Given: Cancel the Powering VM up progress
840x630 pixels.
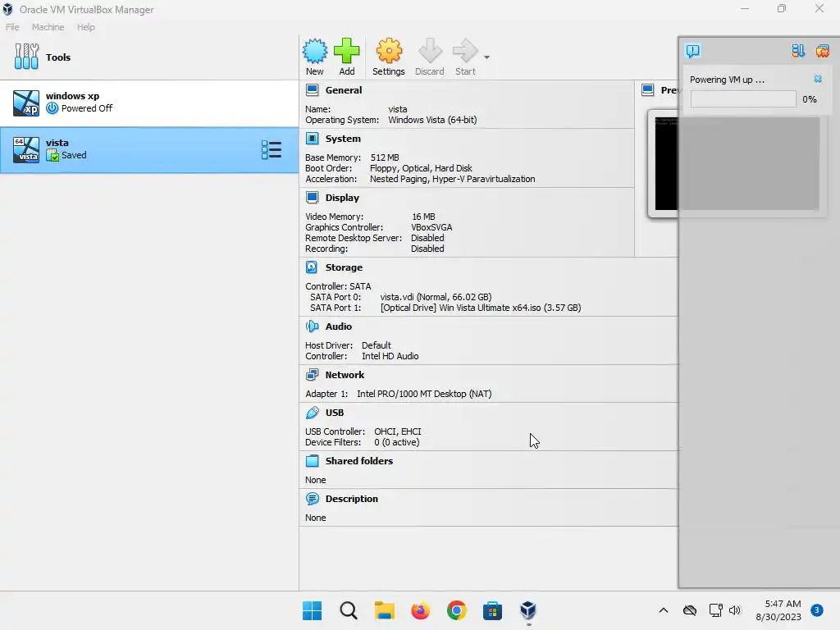Looking at the screenshot, I should [x=818, y=79].
